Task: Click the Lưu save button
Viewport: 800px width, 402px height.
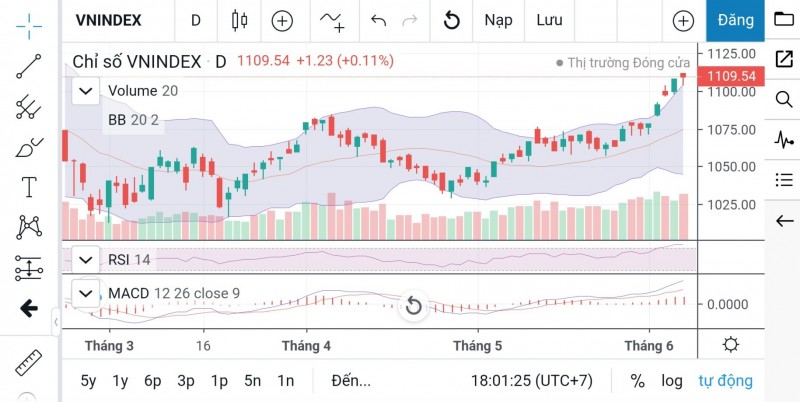Action: tap(549, 20)
